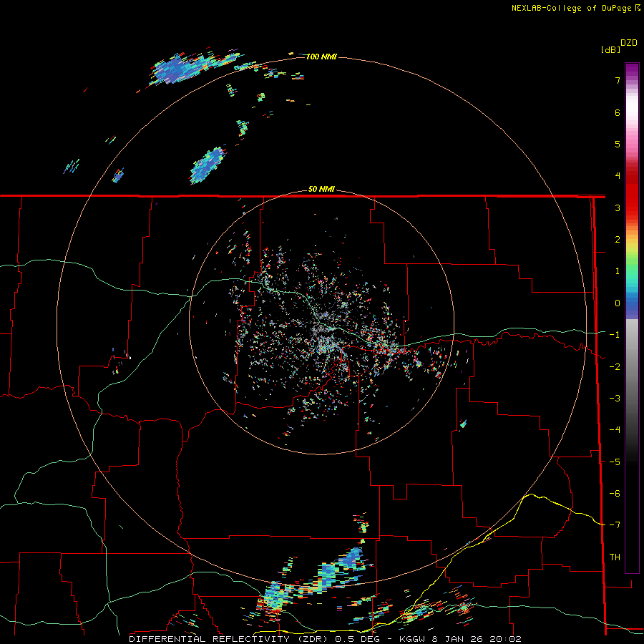This screenshot has height=644, width=644.
Task: Click the positive 4 tick on color scale
Action: click(x=618, y=176)
